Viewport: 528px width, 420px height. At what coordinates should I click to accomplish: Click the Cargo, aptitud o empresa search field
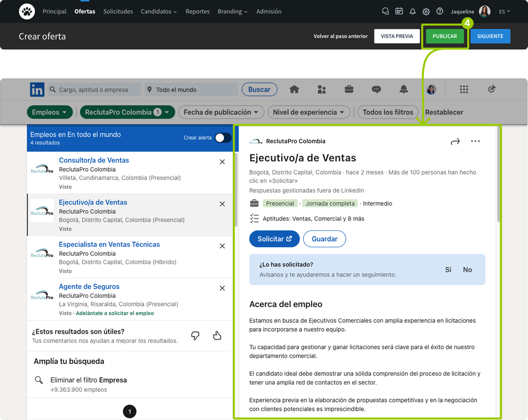click(x=94, y=89)
